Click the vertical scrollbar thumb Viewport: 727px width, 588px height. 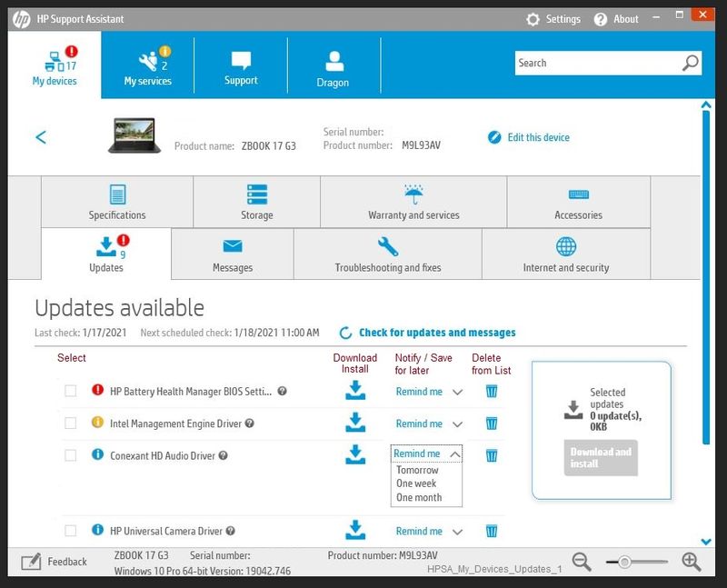706,277
